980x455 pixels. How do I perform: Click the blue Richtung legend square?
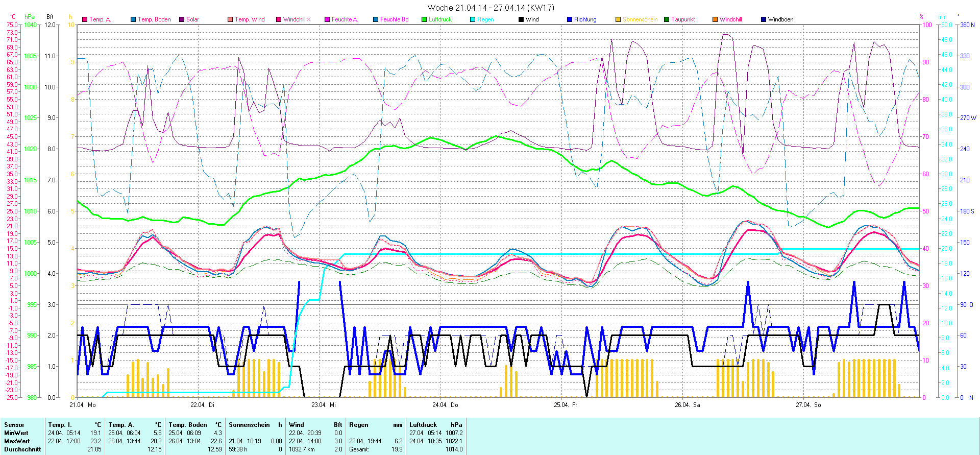tap(570, 19)
